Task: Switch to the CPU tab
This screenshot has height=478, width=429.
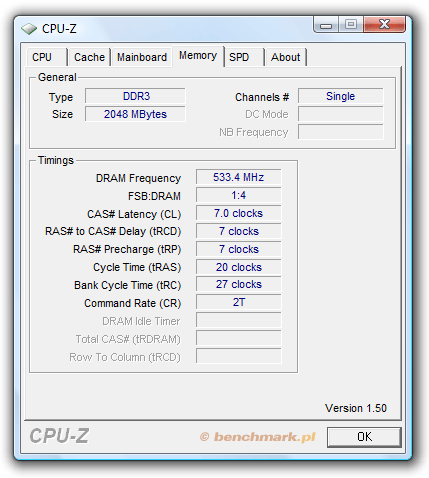Action: [46, 57]
